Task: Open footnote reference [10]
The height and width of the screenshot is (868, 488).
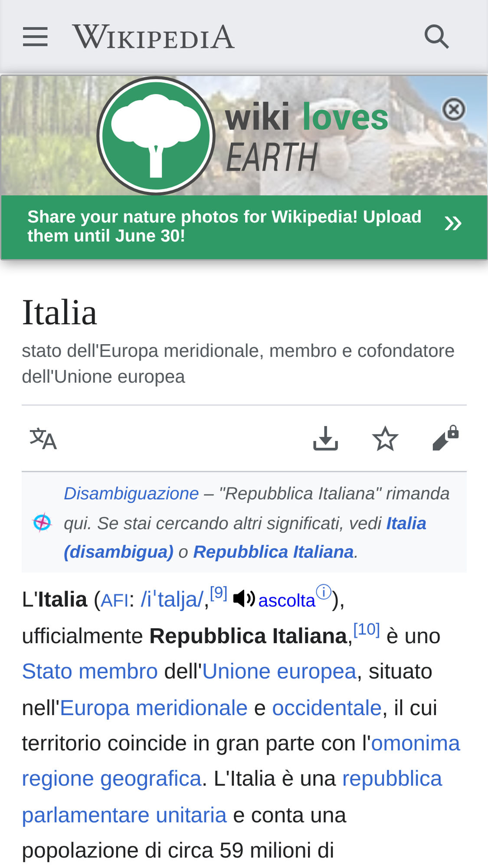Action: coord(367,629)
